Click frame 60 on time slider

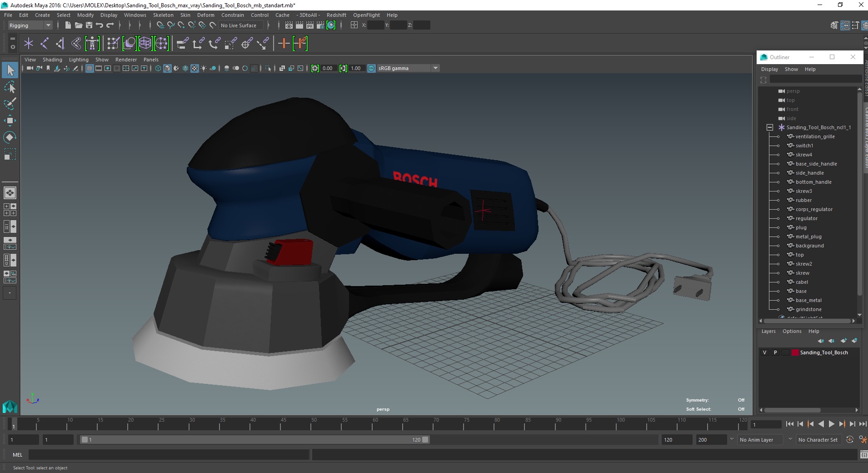[375, 424]
